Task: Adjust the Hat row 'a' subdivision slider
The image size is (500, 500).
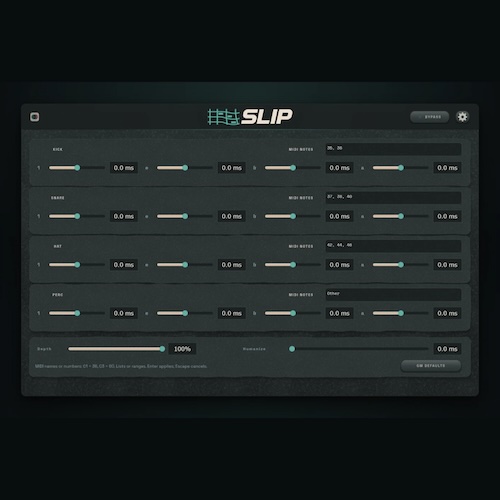Action: click(401, 265)
